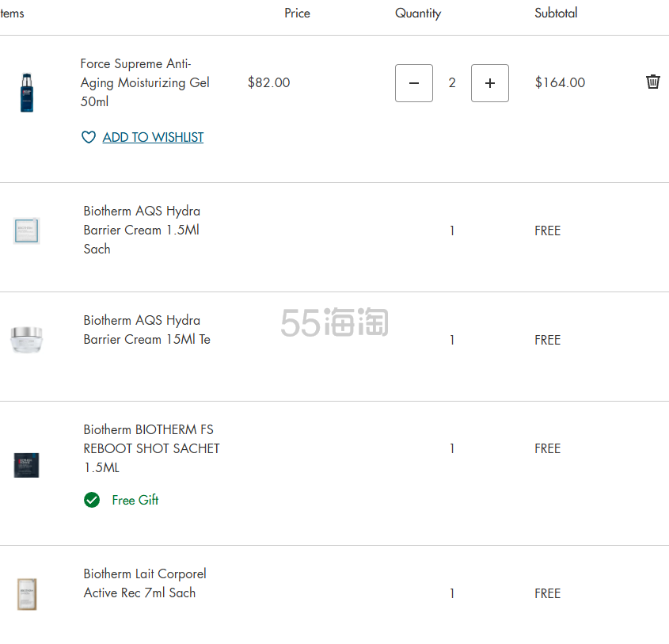Viewport: 669px width, 644px height.
Task: Click the green Free Gift checkmark icon
Action: coord(92,500)
